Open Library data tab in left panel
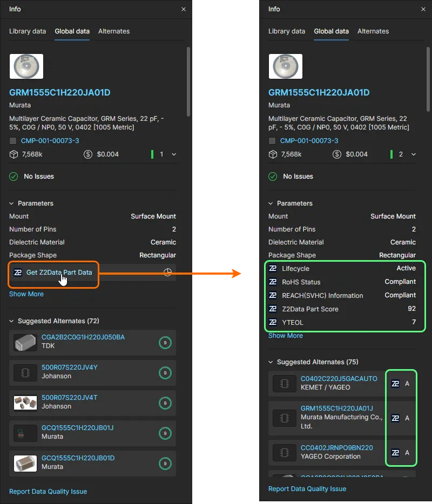The height and width of the screenshot is (504, 432). pos(28,31)
